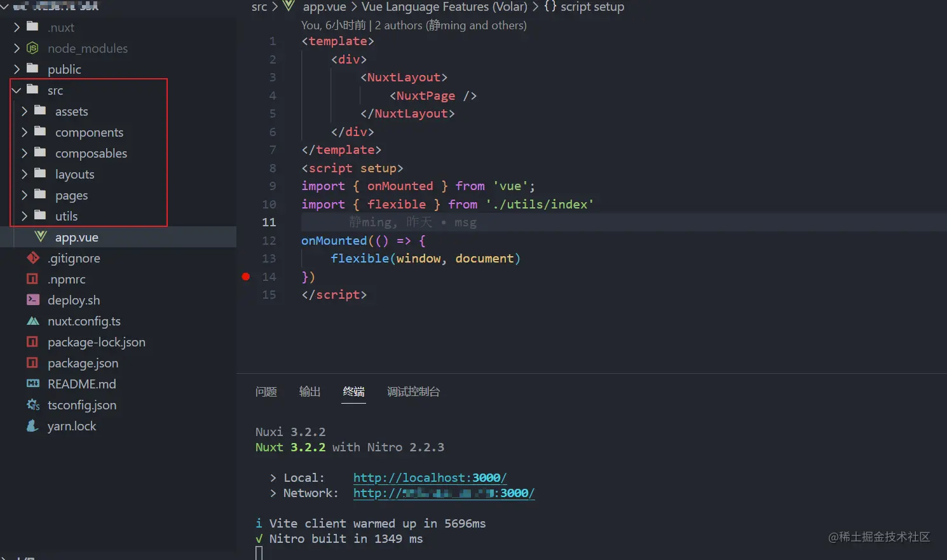Click the git blame annotation on line 11

click(412, 222)
